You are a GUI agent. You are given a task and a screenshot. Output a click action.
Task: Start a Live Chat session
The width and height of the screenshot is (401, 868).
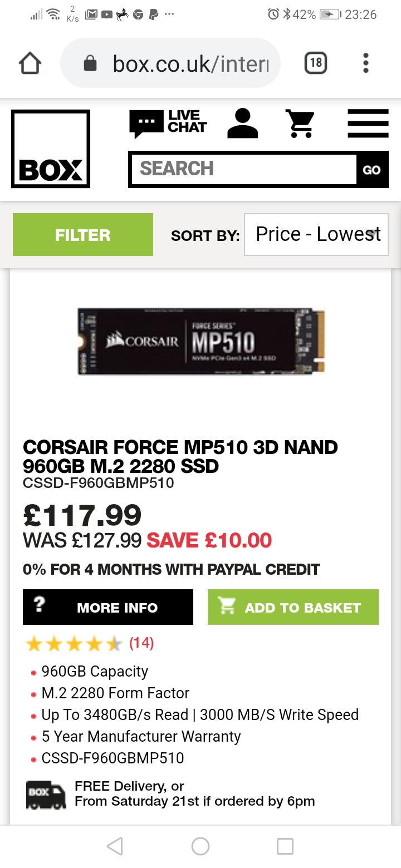coord(168,122)
